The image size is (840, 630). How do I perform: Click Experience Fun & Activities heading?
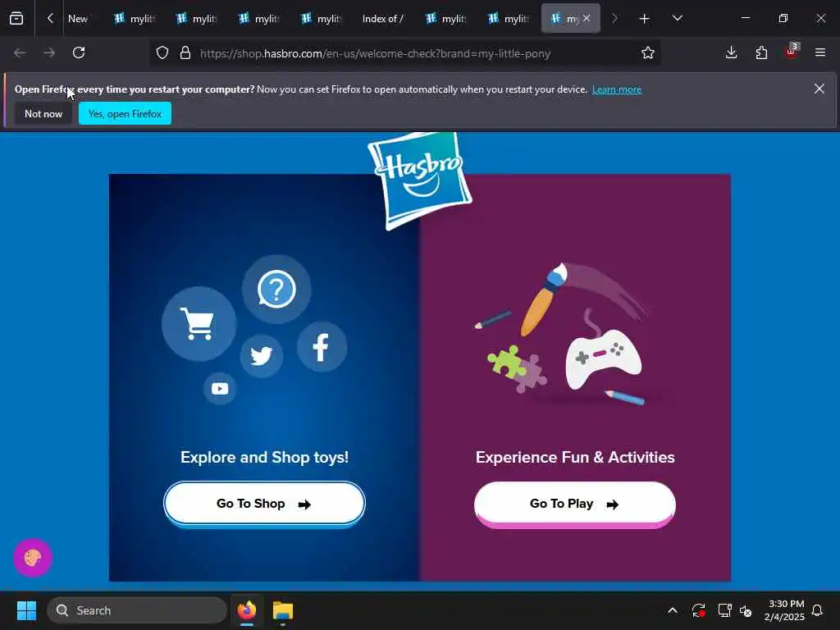[x=575, y=457]
